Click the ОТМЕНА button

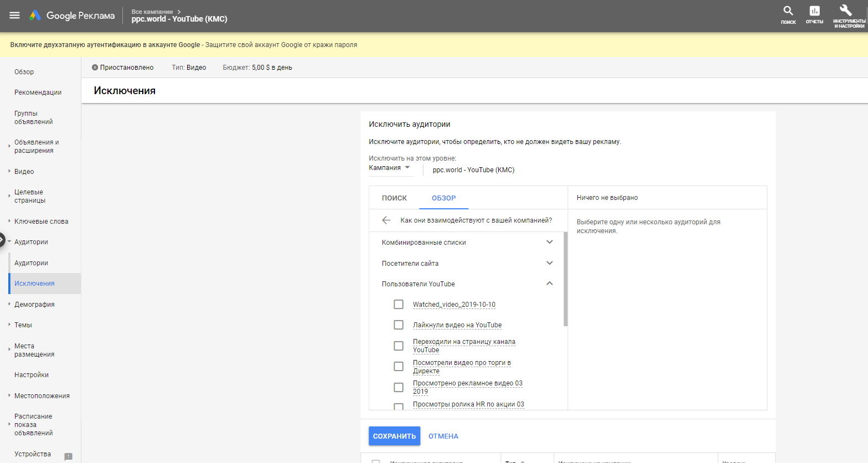tap(443, 436)
